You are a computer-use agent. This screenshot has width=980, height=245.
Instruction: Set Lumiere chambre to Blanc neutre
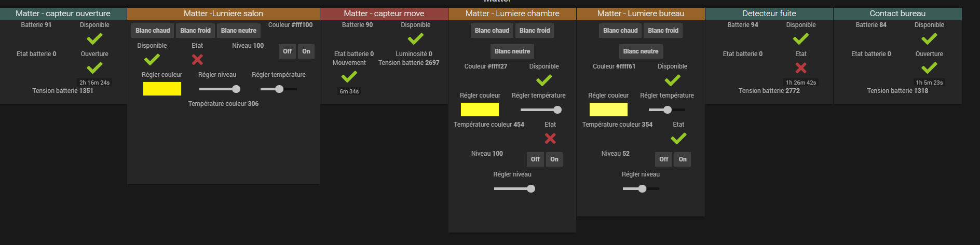point(512,51)
